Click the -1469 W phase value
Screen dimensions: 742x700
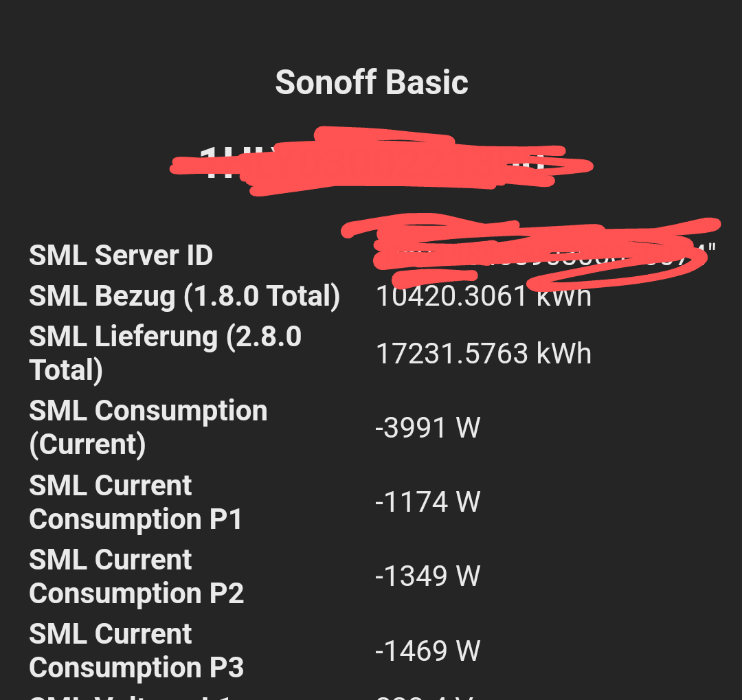click(427, 651)
